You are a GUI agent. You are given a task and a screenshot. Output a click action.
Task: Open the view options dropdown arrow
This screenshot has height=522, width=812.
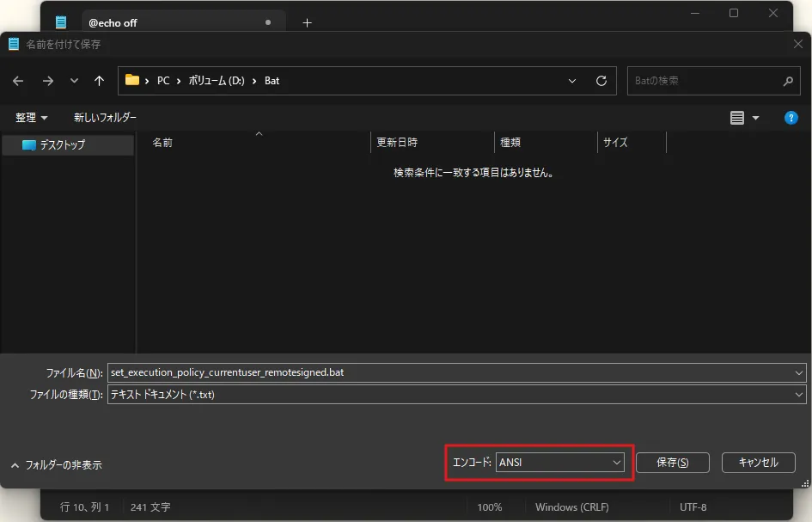755,118
